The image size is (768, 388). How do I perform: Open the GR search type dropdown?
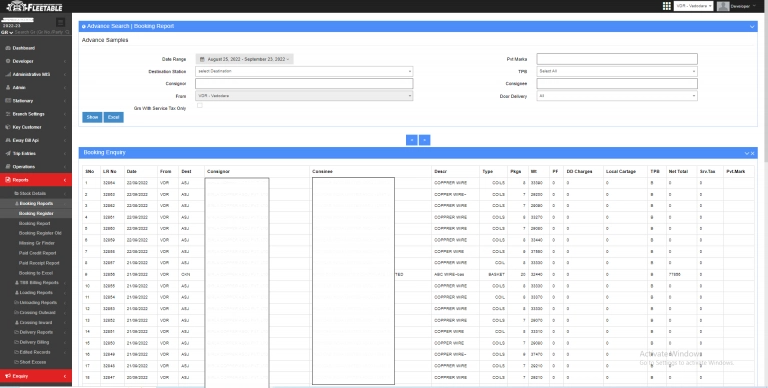coord(7,32)
